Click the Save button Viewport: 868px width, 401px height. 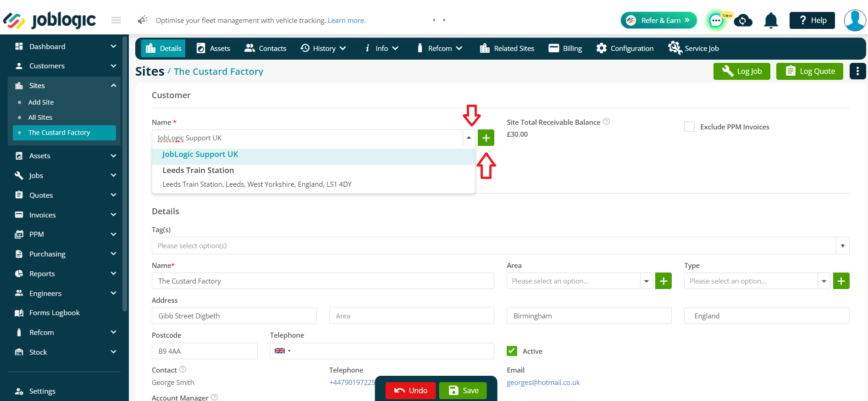point(463,390)
